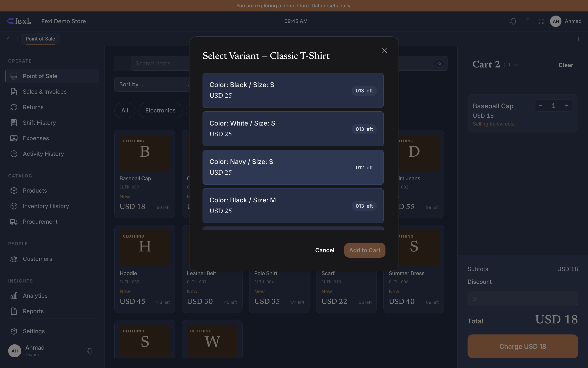This screenshot has height=368, width=588.
Task: Decrease Baseball Cap quantity with minus
Action: (541, 105)
